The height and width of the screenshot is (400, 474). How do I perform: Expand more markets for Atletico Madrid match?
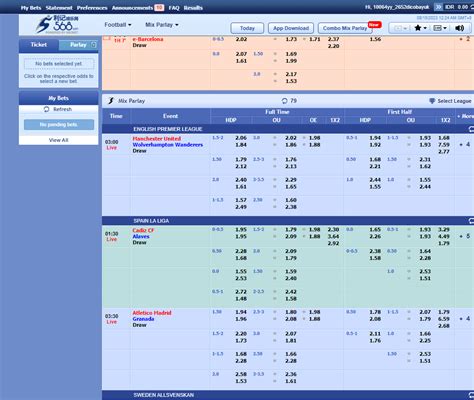[x=465, y=319]
